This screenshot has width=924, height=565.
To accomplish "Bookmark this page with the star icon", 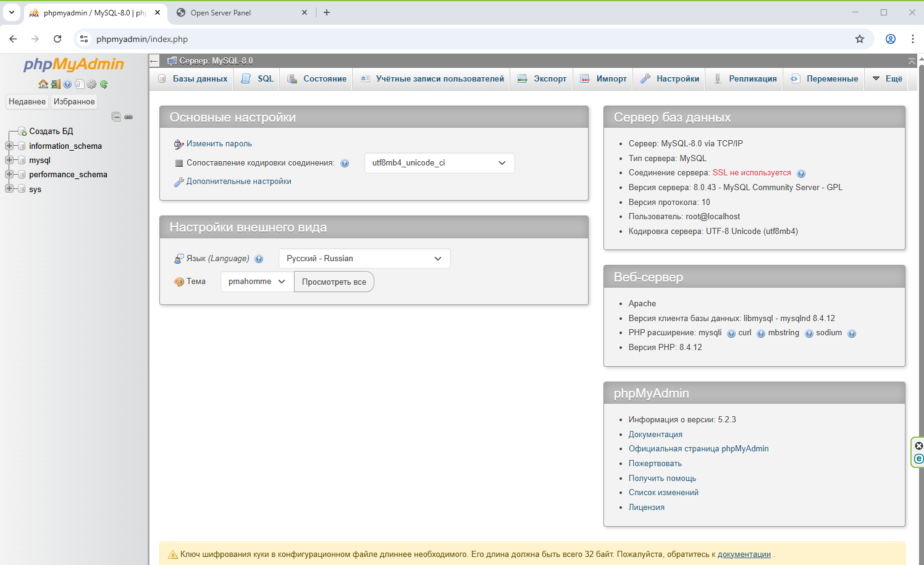I will (860, 39).
